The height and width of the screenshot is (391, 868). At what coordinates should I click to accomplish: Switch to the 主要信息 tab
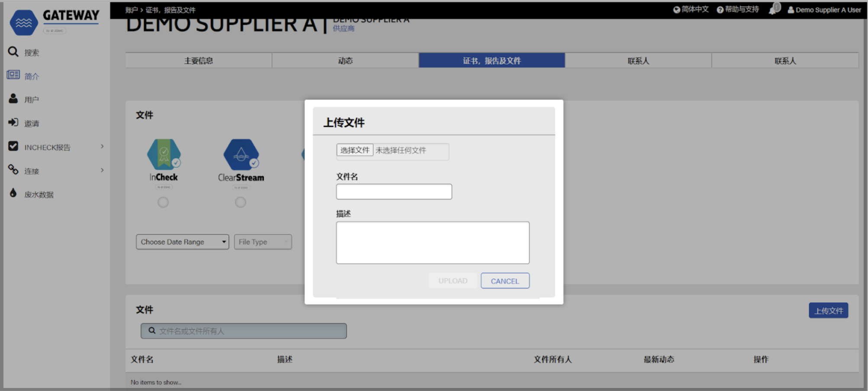(199, 61)
